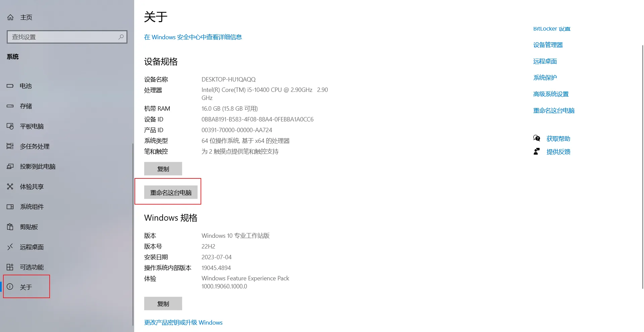Screen dimensions: 644x332
Task: Select Remote Desktop (远程桌面) in sidebar
Action: [x=32, y=247]
